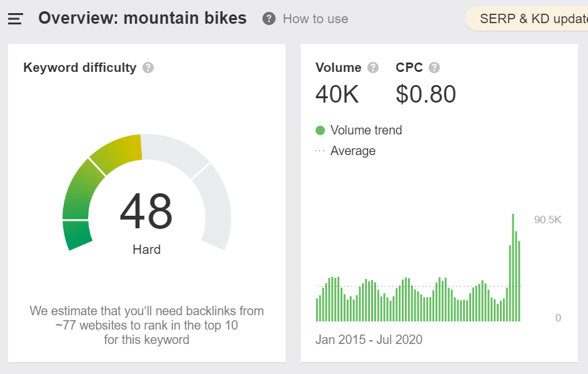Click the dotted Average legend marker

click(321, 151)
